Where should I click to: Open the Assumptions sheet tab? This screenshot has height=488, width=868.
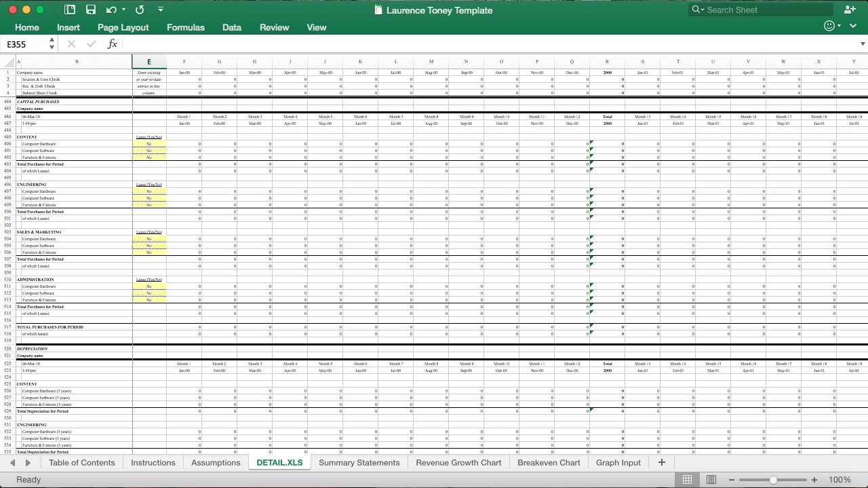215,462
